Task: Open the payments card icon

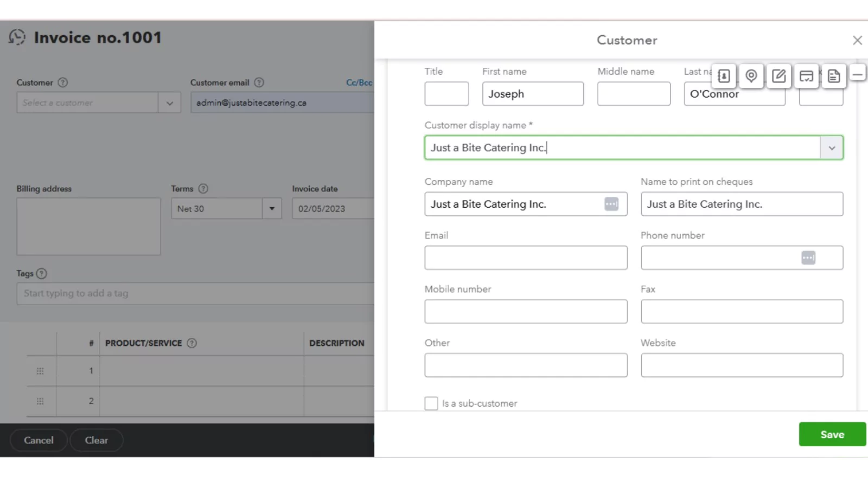Action: point(807,76)
